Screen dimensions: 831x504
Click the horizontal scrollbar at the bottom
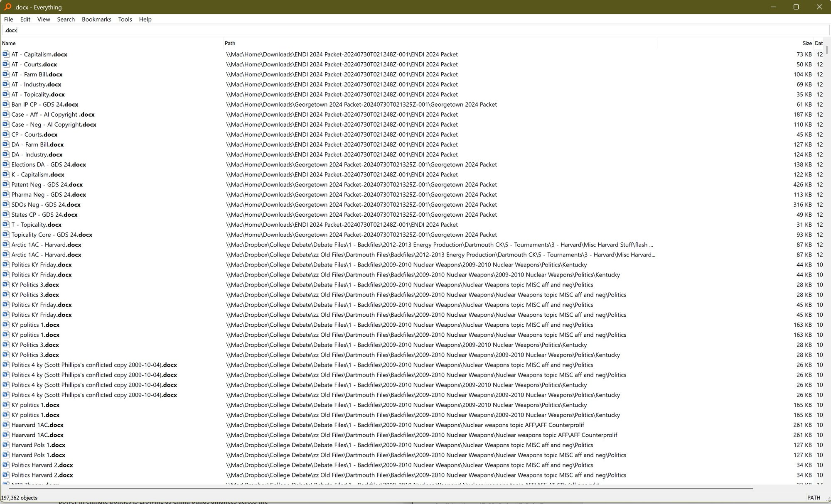click(x=374, y=488)
